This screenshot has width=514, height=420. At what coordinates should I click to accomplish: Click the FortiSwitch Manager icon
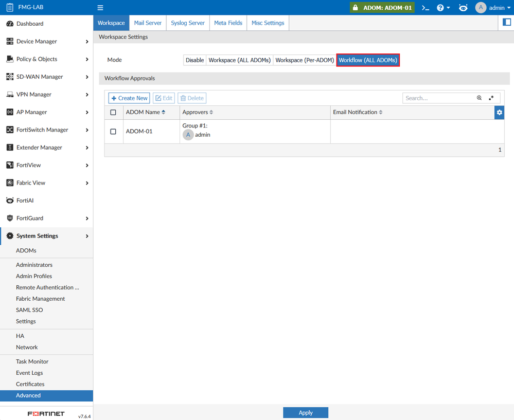click(10, 130)
